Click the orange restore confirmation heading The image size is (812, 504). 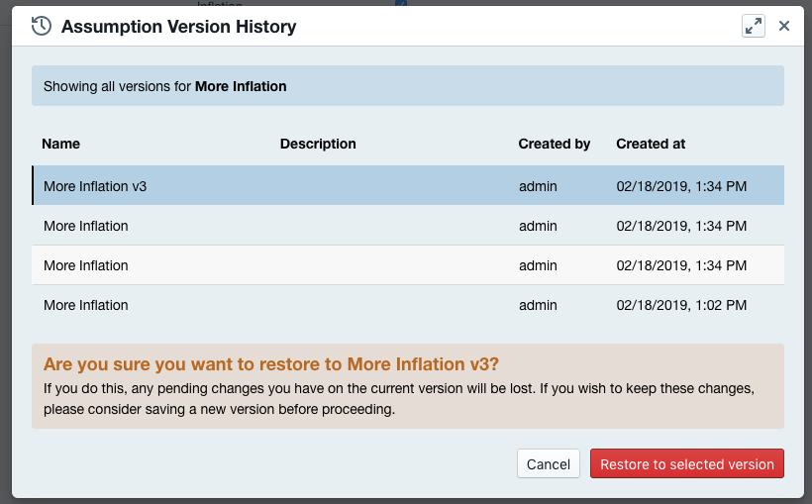point(271,363)
